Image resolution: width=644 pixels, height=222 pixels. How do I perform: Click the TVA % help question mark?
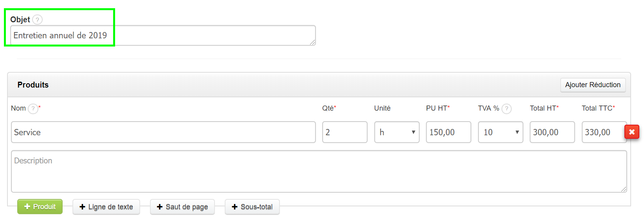pyautogui.click(x=507, y=109)
